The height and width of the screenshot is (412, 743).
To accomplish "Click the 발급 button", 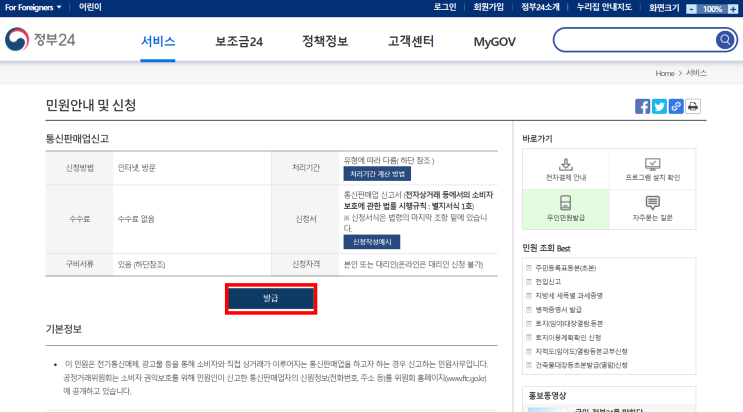I will point(271,298).
